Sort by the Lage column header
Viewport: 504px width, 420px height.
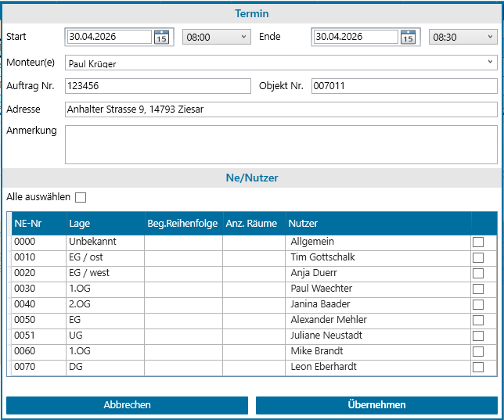point(106,224)
